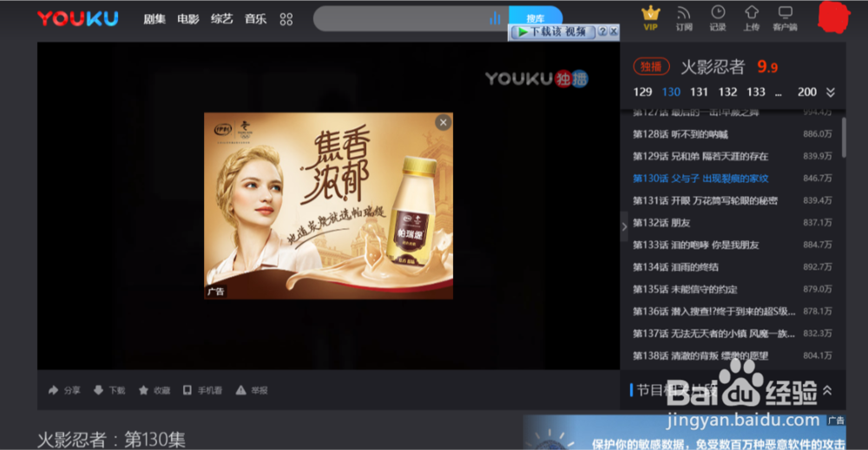This screenshot has height=450, width=868.
Task: Click the 独播 badge
Action: [651, 67]
